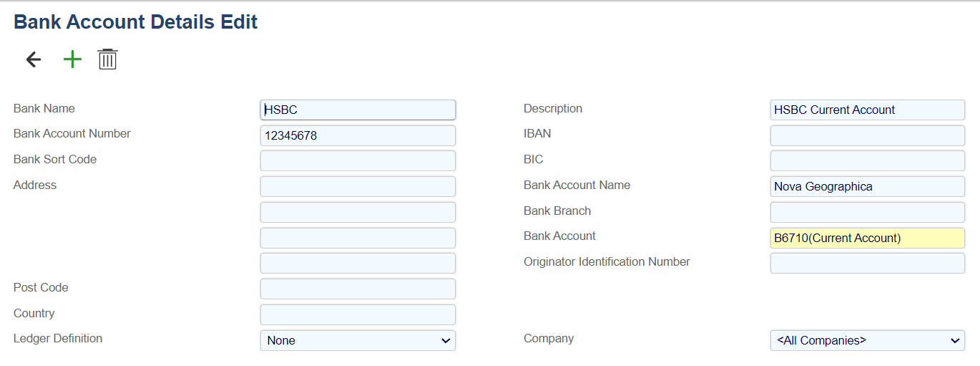Click the BIC input field
980x366 pixels.
click(867, 160)
